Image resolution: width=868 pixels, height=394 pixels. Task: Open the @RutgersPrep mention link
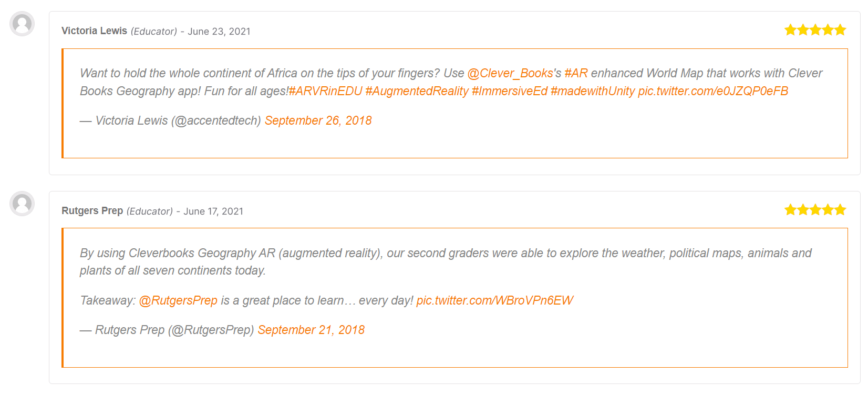178,300
